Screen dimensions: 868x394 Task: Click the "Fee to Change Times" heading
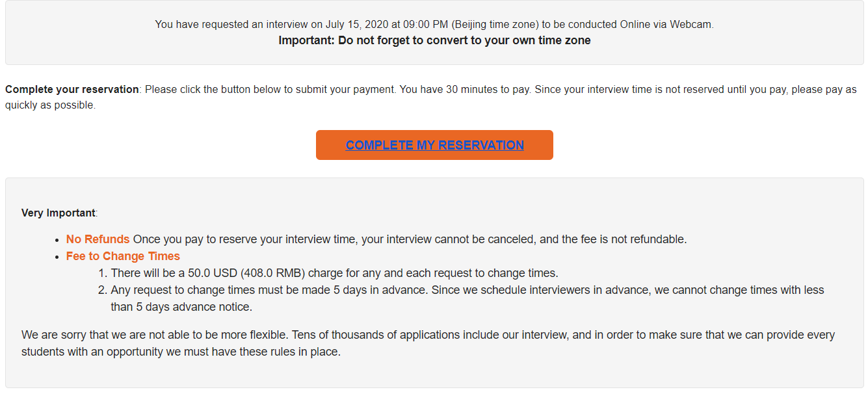tap(123, 256)
